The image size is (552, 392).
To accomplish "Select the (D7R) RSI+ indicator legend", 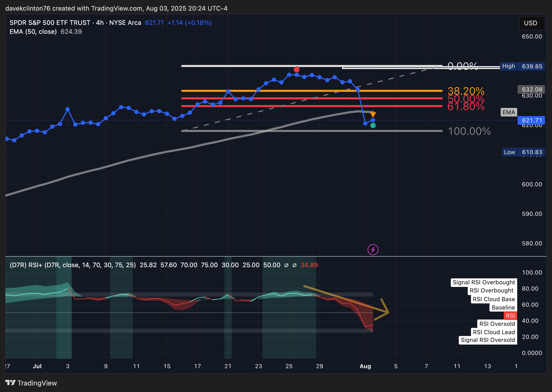I will (73, 265).
